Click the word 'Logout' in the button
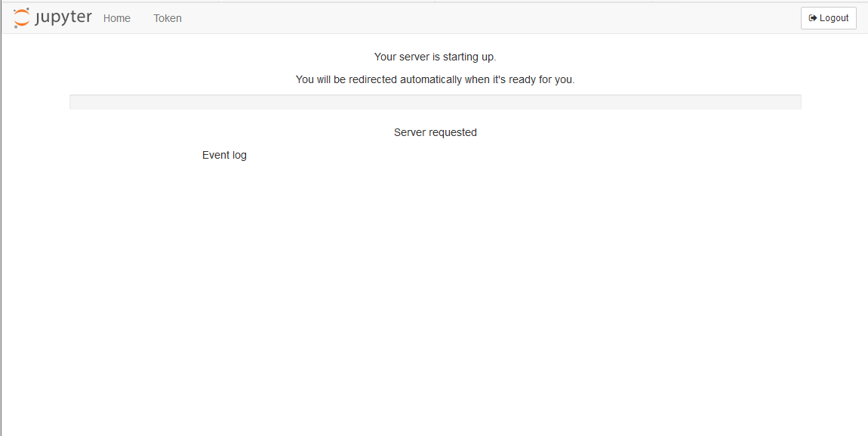The width and height of the screenshot is (868, 436). point(834,18)
